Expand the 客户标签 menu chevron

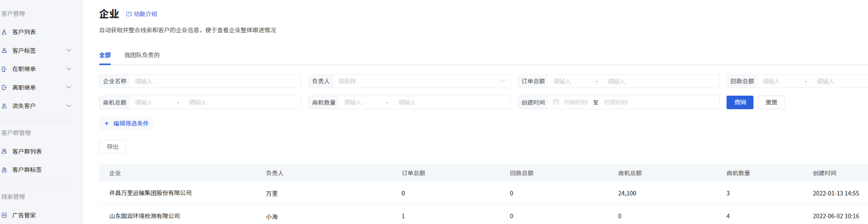pos(69,50)
